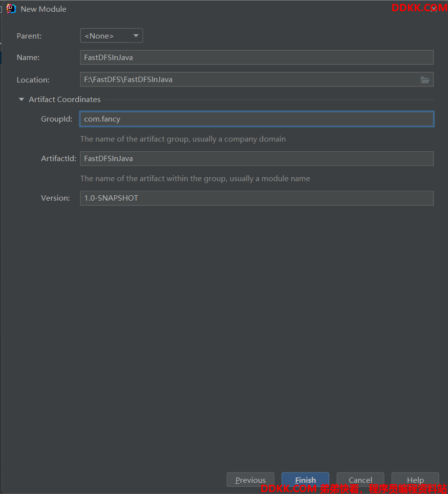Open Help for this dialog
The image size is (448, 494).
tap(415, 480)
